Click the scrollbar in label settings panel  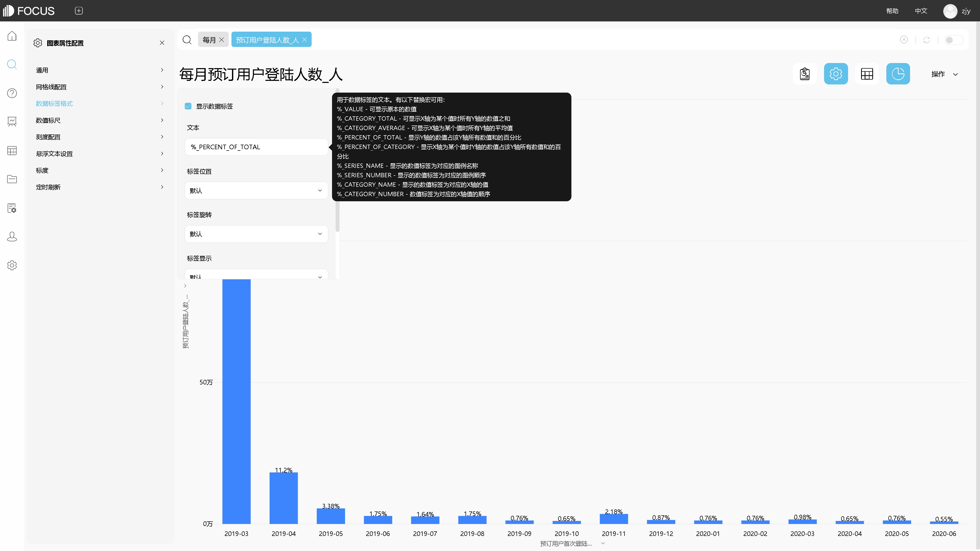pyautogui.click(x=337, y=160)
